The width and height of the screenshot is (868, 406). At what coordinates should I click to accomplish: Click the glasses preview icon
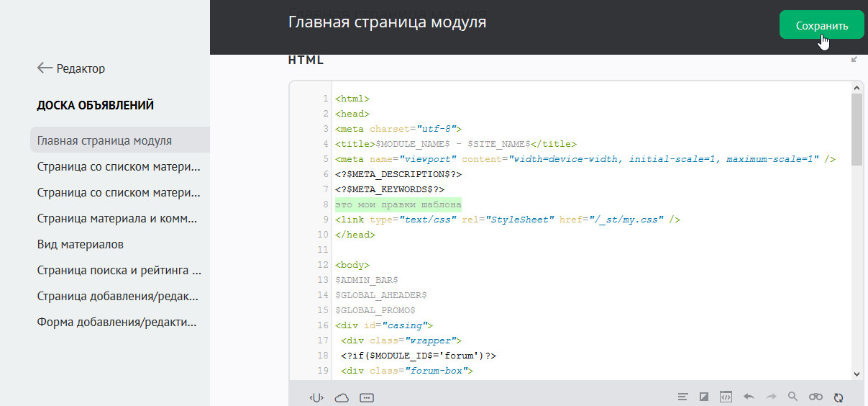(816, 397)
